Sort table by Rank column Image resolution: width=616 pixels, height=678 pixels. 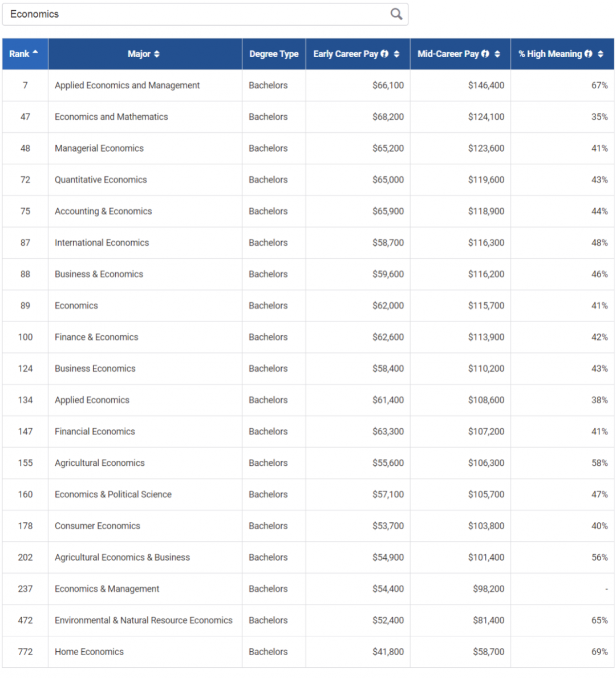coord(25,54)
